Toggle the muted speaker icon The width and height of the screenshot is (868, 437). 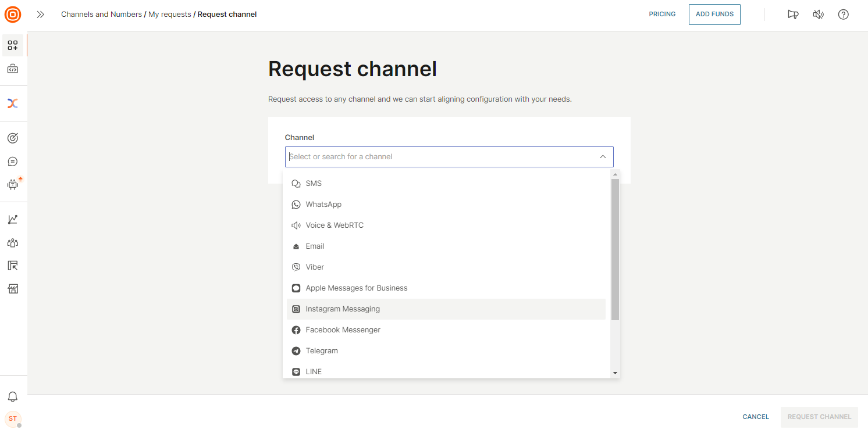coord(818,15)
